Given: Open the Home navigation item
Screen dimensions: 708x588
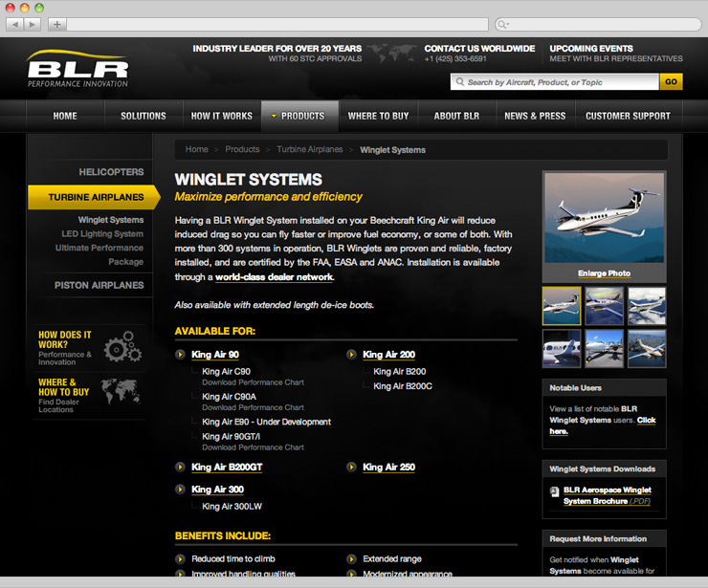Looking at the screenshot, I should tap(65, 116).
